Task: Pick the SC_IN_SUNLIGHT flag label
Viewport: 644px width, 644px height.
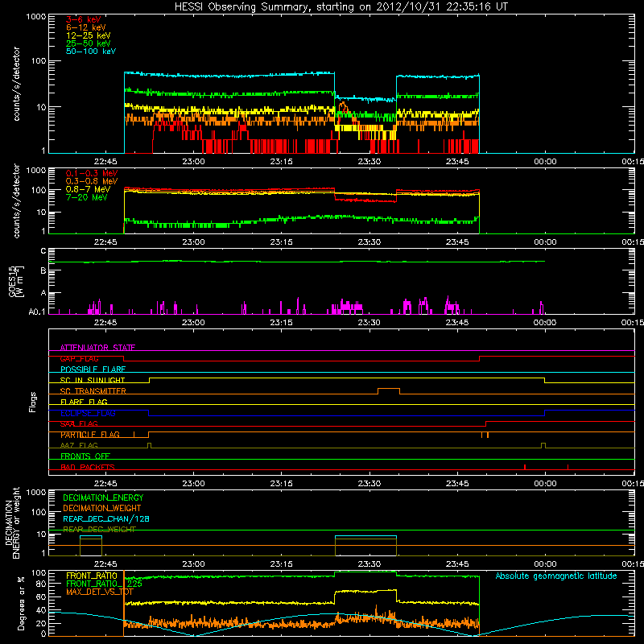Action: 93,380
